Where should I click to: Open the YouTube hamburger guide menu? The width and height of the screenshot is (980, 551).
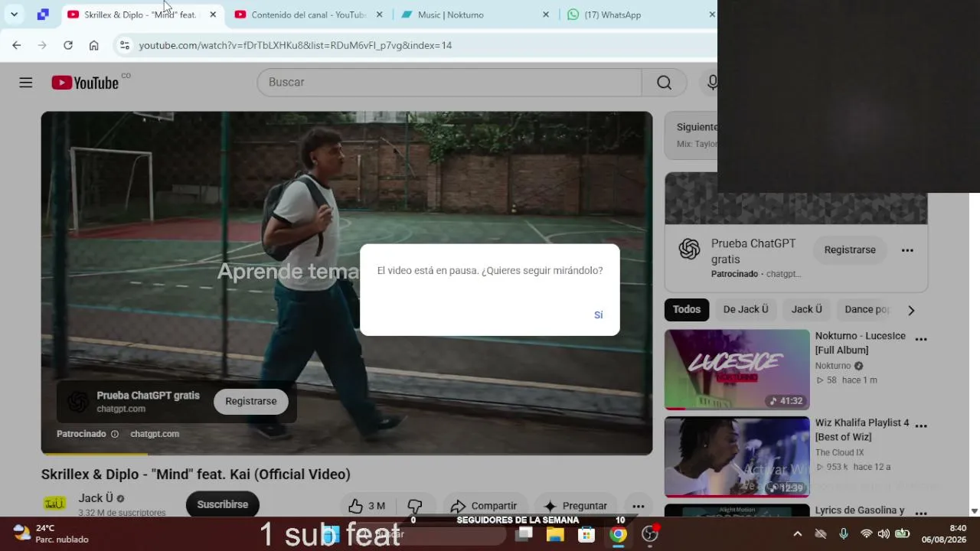click(26, 83)
